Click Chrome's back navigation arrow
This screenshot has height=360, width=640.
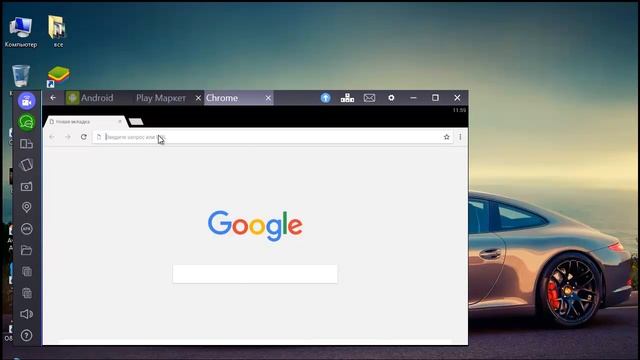coord(52,137)
